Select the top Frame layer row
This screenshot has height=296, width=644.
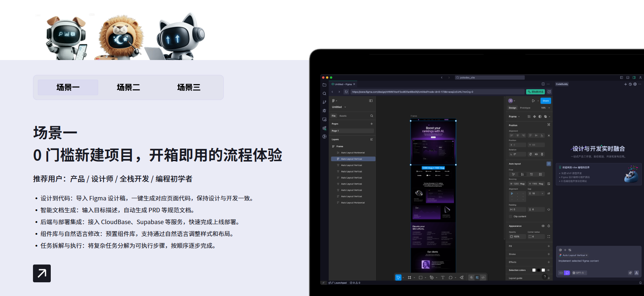coord(352,146)
